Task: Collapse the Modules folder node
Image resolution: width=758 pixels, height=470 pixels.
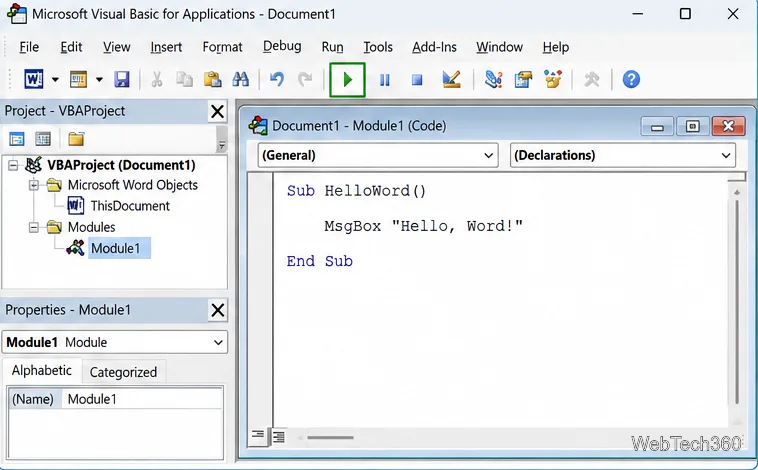Action: tap(34, 227)
